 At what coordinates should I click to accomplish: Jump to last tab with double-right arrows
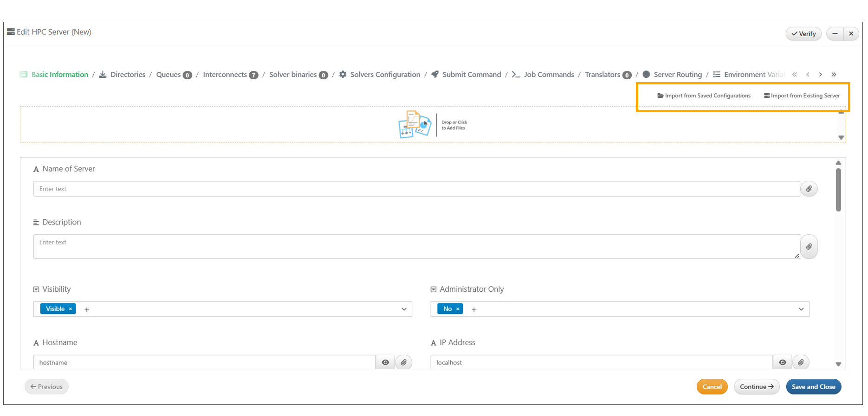click(x=834, y=75)
